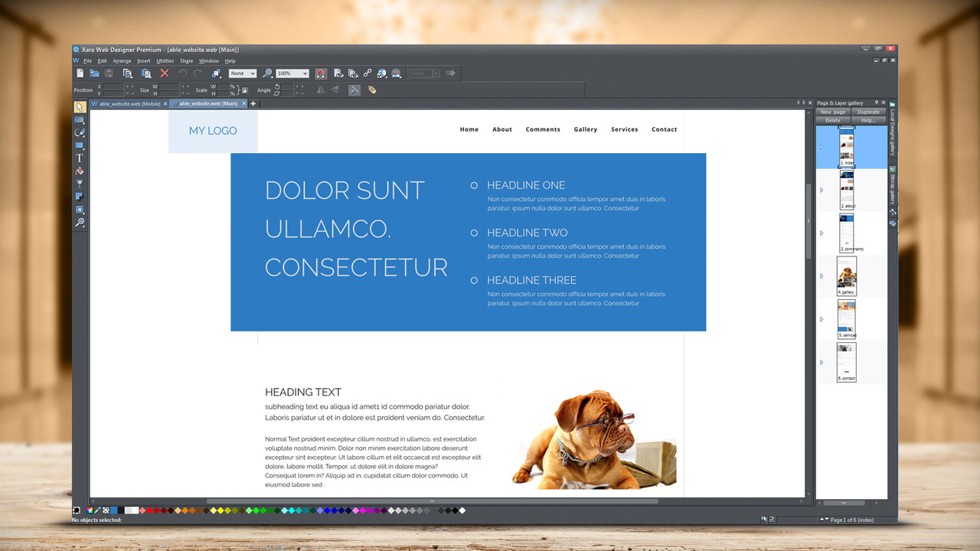This screenshot has height=551, width=980.
Task: Click the New document icon
Action: tap(80, 73)
